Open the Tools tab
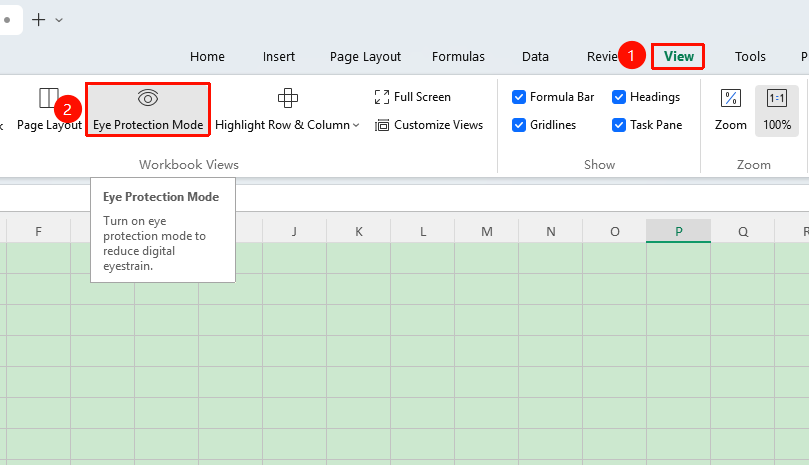Image resolution: width=809 pixels, height=465 pixels. (750, 56)
